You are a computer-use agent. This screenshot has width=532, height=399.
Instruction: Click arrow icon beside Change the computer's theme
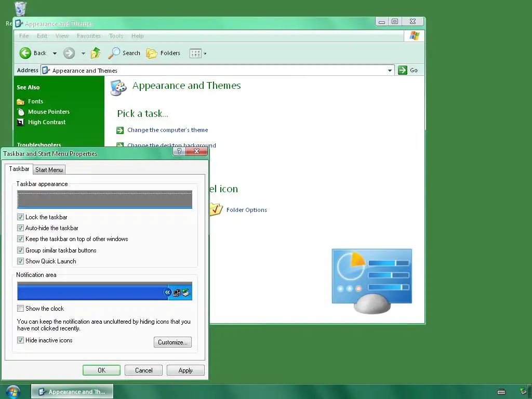tap(120, 130)
